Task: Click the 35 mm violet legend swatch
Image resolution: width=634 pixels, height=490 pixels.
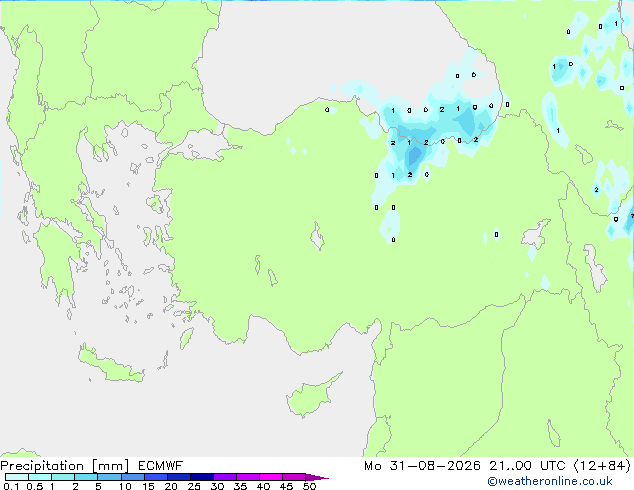Action: (x=248, y=477)
